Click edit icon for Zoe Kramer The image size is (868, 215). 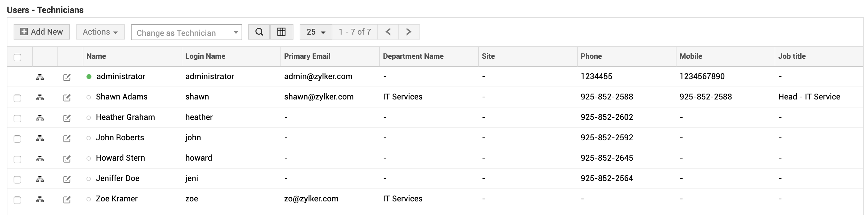[67, 200]
